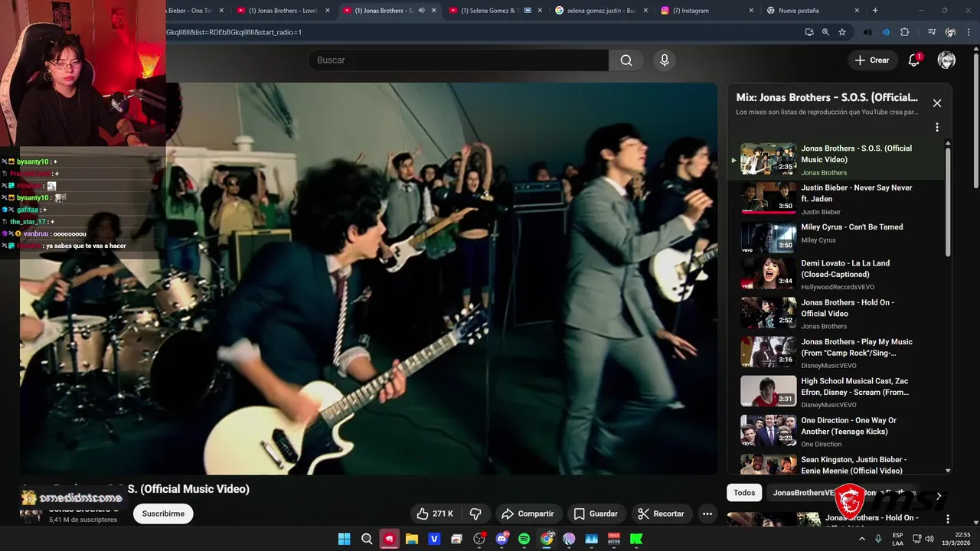Viewport: 980px width, 551px height.
Task: Open Chrome profile avatar
Action: coord(950,32)
